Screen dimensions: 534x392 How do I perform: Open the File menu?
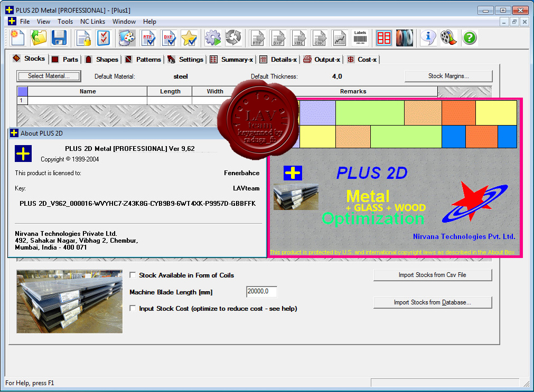pos(25,22)
